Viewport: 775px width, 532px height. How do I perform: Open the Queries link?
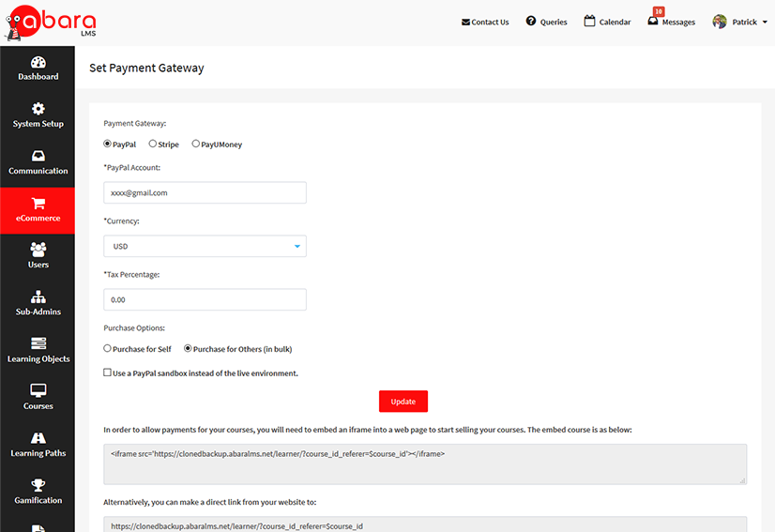point(554,23)
